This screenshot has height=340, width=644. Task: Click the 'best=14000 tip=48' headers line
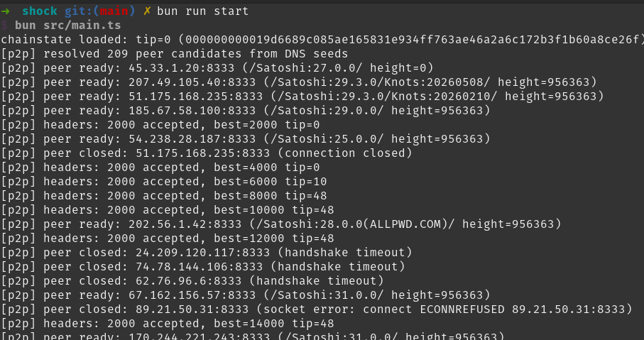click(x=167, y=324)
